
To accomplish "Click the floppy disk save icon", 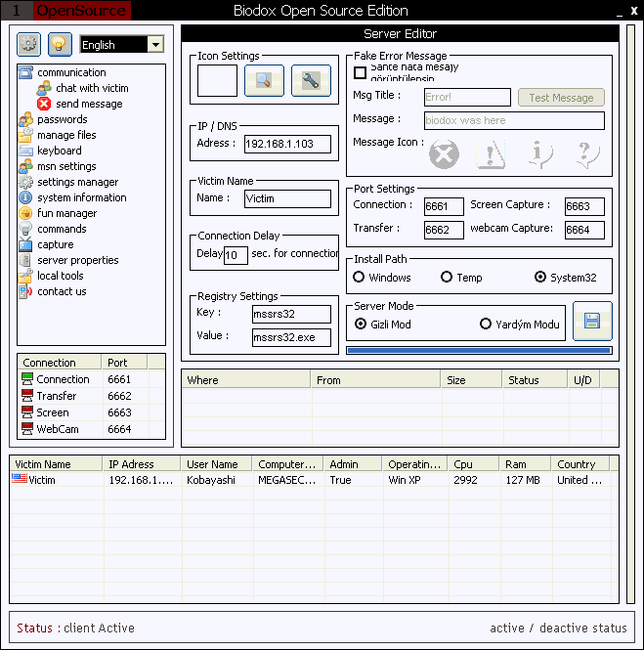I will 592,321.
